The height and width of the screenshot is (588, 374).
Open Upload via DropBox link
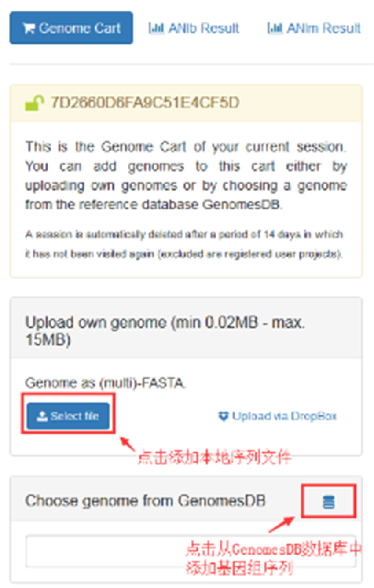(278, 416)
